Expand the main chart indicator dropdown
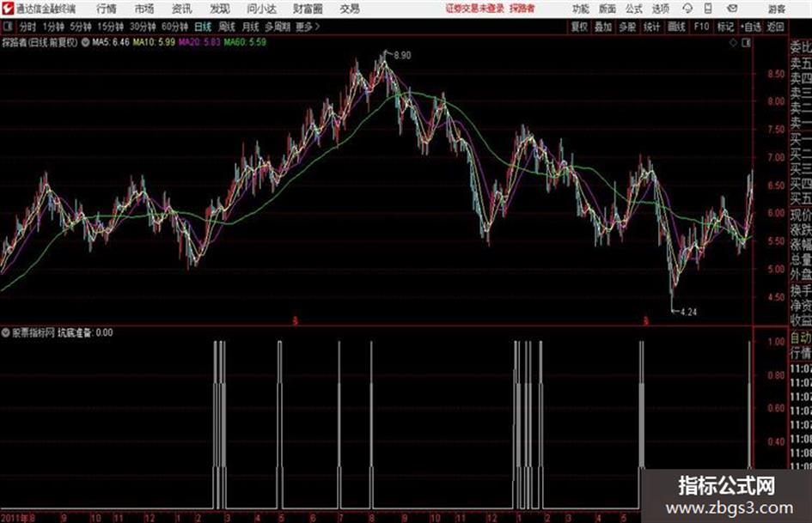This screenshot has width=812, height=523. (x=85, y=42)
